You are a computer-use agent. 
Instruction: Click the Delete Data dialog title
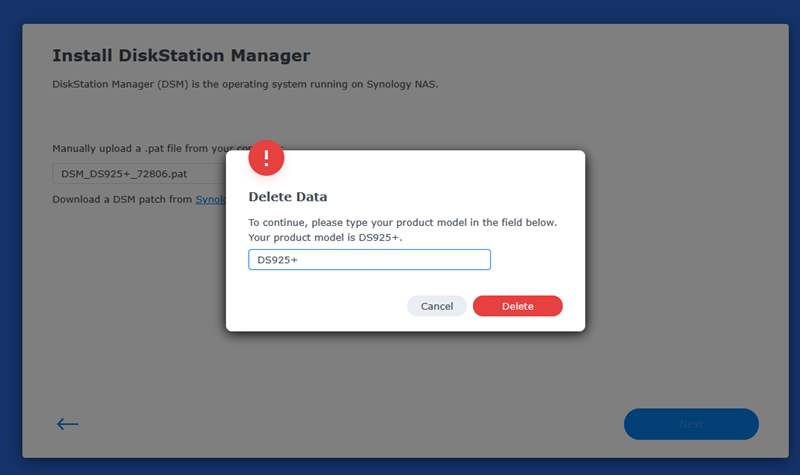coord(288,197)
